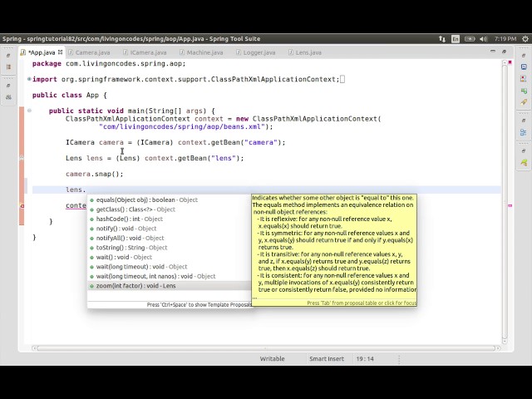Click the 'public class App' declaration
Viewport: 532px width, 399px height.
pyautogui.click(x=69, y=95)
